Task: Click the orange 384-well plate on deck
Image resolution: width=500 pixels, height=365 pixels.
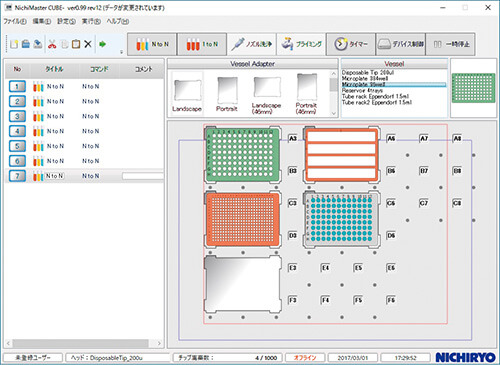Action: (242, 219)
